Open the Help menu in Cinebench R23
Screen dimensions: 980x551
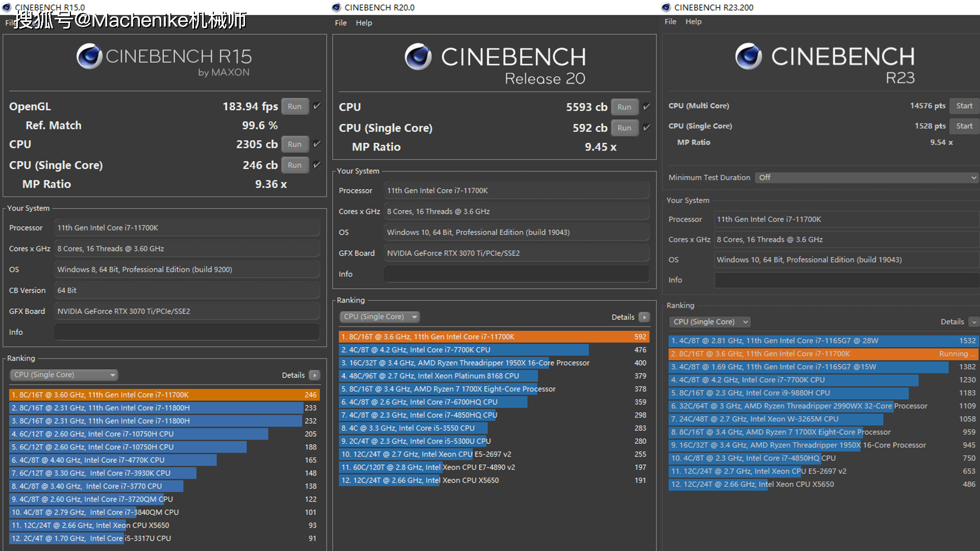[693, 21]
